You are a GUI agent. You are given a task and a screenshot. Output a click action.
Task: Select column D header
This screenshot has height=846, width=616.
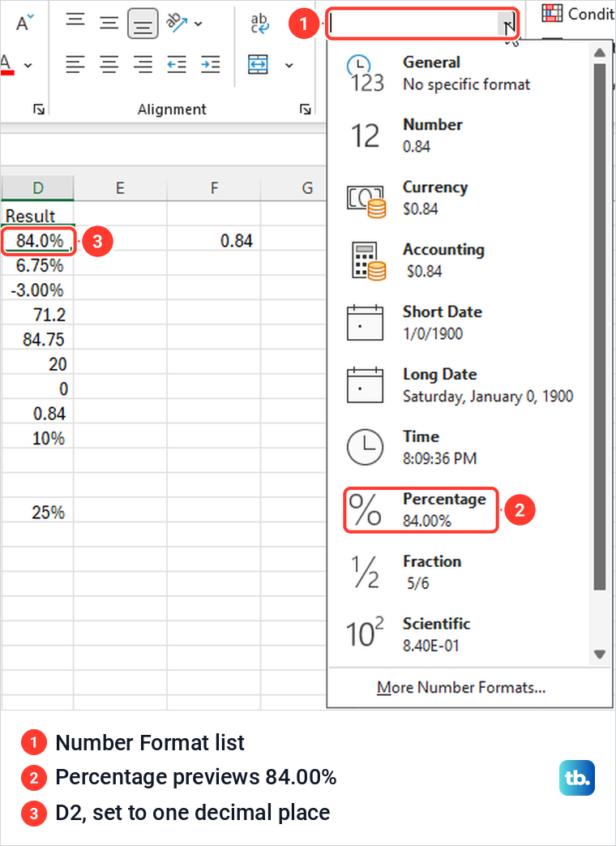click(x=37, y=188)
